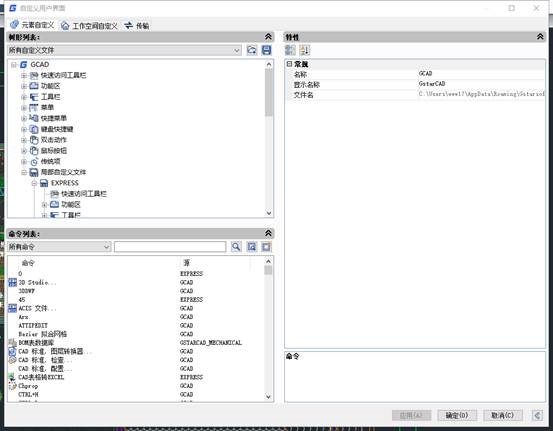This screenshot has width=553, height=431.
Task: Click the 传统项 clock icon
Action: pos(34,162)
